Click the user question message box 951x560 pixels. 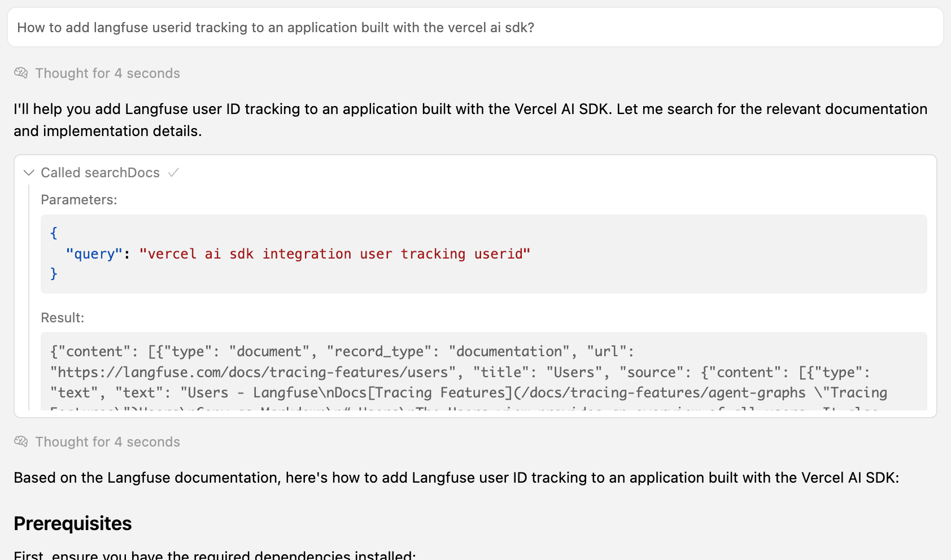[475, 28]
